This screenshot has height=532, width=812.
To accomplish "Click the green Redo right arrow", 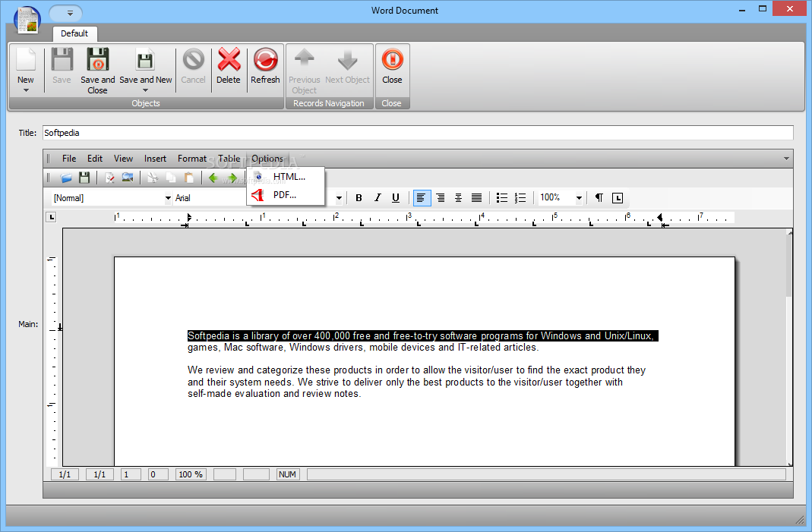I will click(232, 178).
